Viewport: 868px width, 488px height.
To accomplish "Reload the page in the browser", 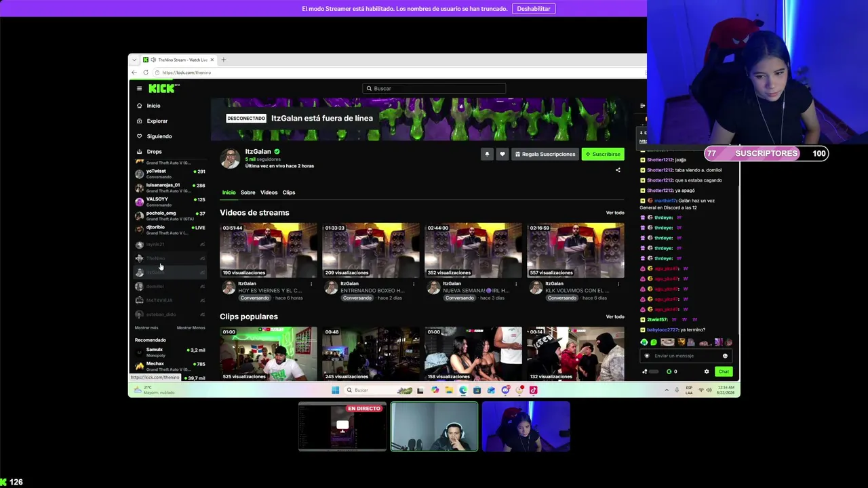I will (146, 73).
